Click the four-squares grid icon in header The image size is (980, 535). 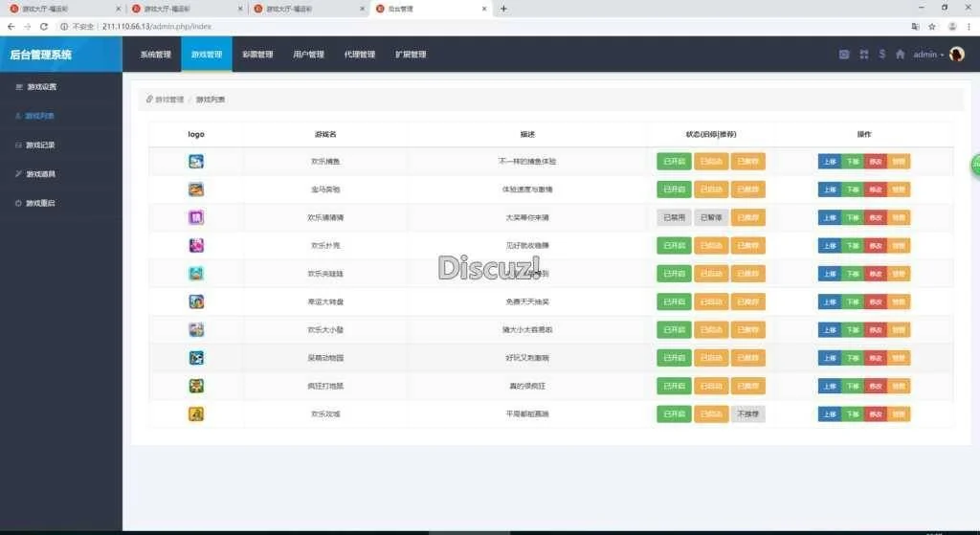pos(864,55)
